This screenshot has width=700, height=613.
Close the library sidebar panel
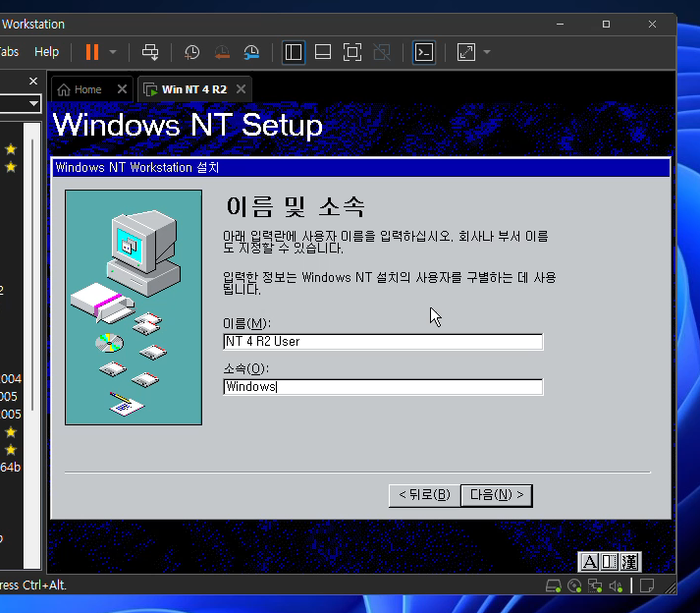33,82
